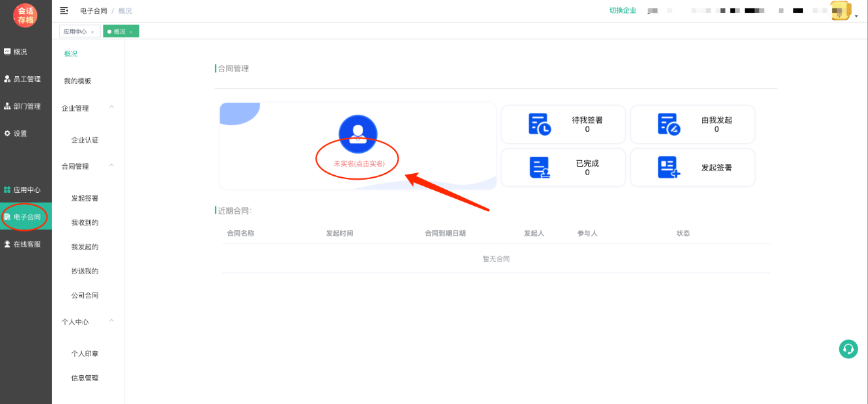Viewport: 868px width, 404px height.
Task: Open the green customer service headset icon
Action: (848, 349)
